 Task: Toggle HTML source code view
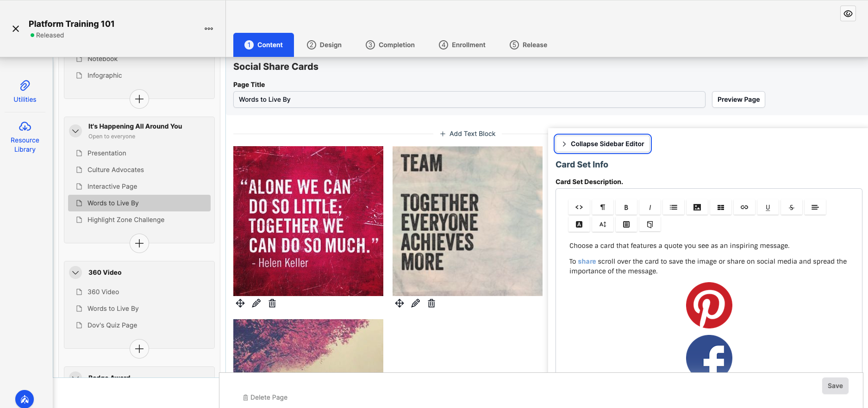[579, 207]
